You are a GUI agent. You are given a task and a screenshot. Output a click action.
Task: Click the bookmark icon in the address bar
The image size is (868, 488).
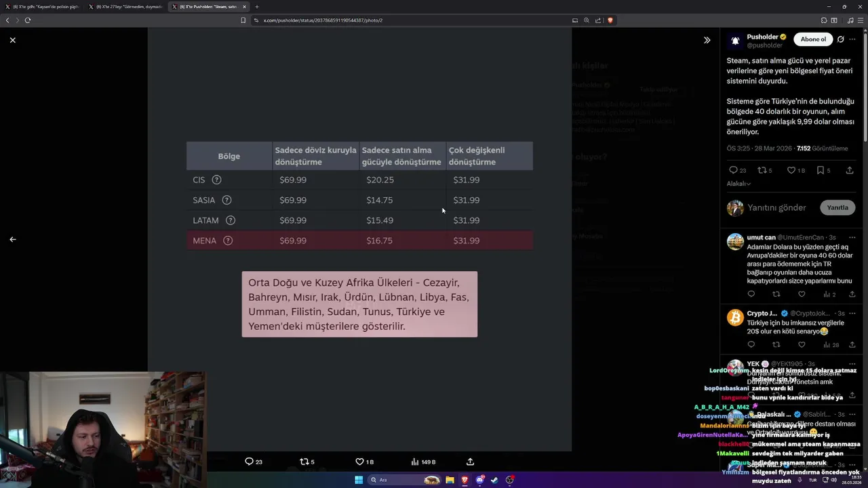[243, 20]
